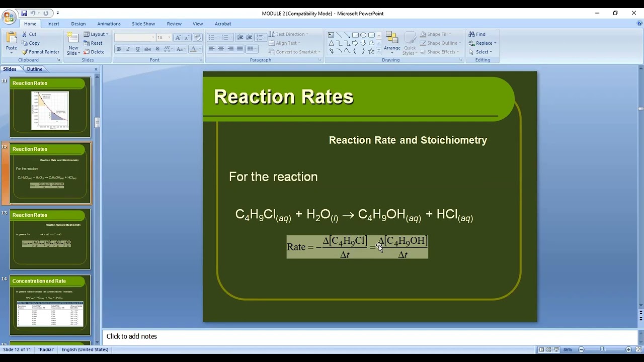Open the Insert ribbon tab
The height and width of the screenshot is (362, 644).
click(x=53, y=24)
